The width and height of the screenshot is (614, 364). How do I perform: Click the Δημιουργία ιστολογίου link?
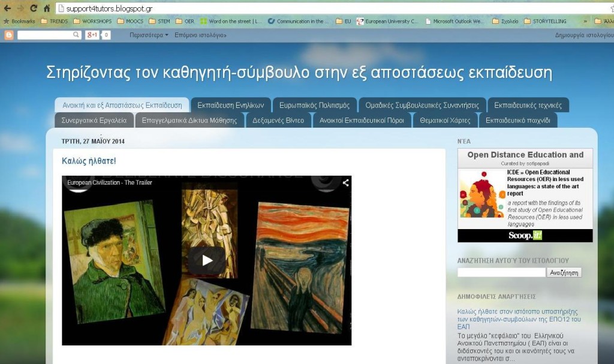tap(584, 35)
